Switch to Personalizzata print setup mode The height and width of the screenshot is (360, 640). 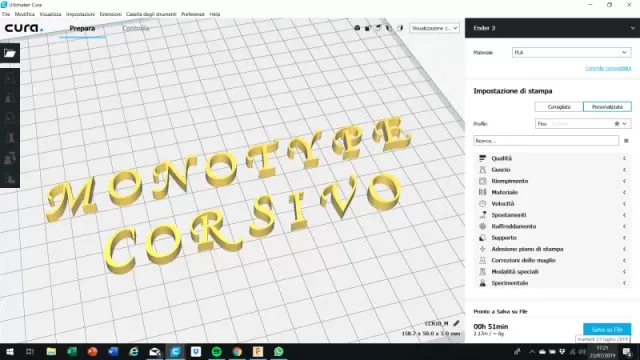607,107
